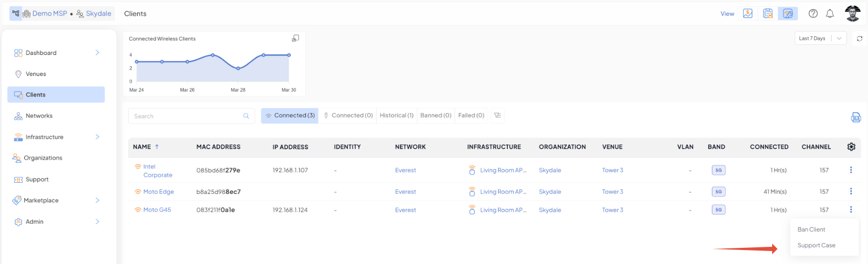Open Everest network in Intel Corporate row
The height and width of the screenshot is (264, 868).
coord(405,170)
